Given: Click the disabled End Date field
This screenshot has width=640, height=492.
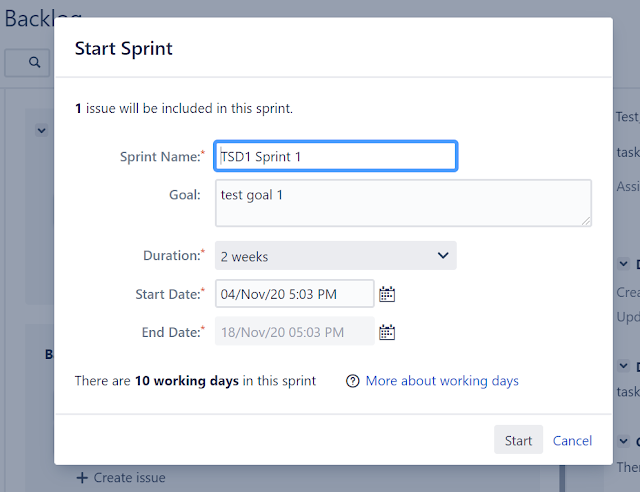Looking at the screenshot, I should pyautogui.click(x=294, y=332).
